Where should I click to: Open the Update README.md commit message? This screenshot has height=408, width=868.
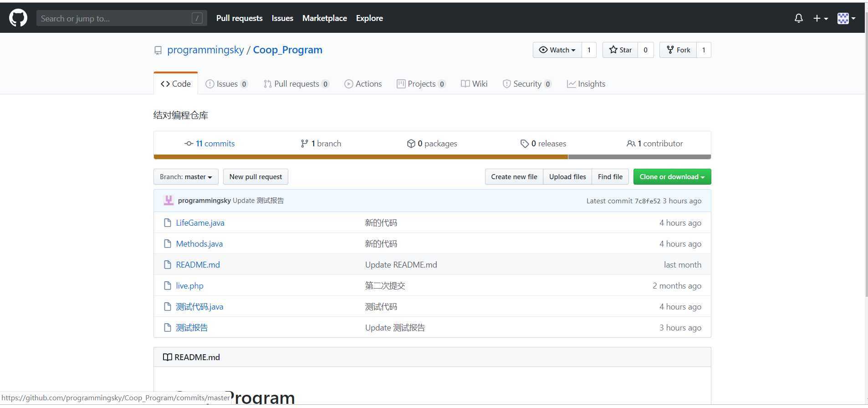tap(401, 265)
